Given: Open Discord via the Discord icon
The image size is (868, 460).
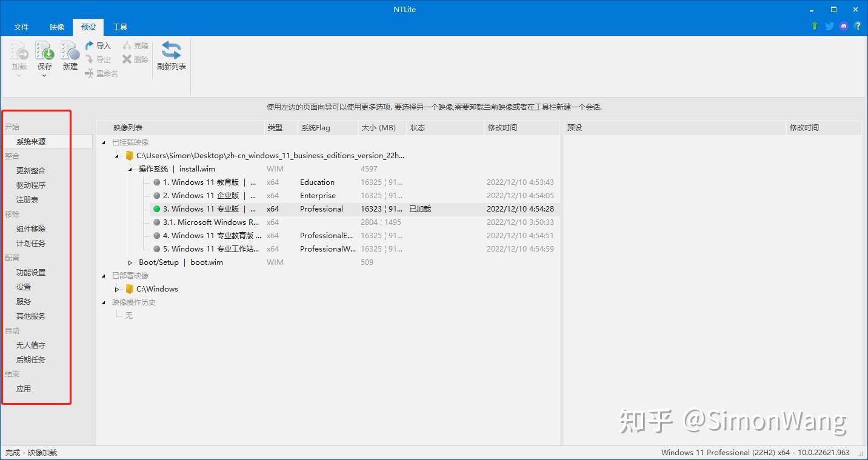Looking at the screenshot, I should click(x=843, y=26).
